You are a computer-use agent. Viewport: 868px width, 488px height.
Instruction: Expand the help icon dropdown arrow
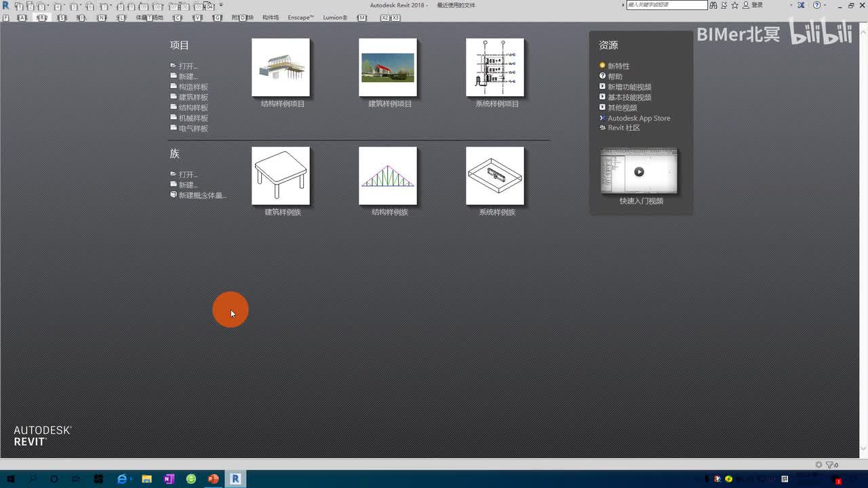[x=825, y=5]
